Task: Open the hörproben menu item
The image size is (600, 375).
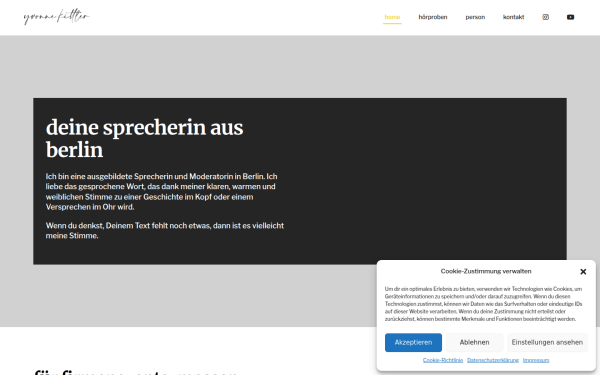Action: tap(433, 17)
